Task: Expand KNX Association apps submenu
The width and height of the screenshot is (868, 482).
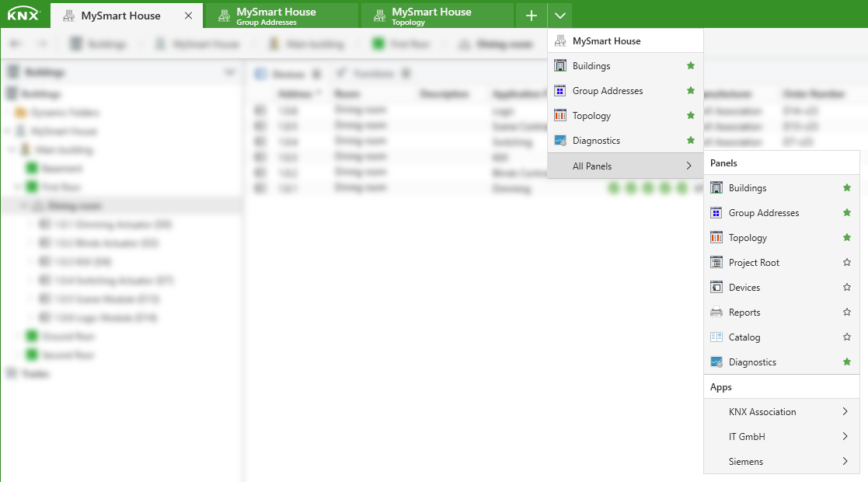Action: coord(782,411)
